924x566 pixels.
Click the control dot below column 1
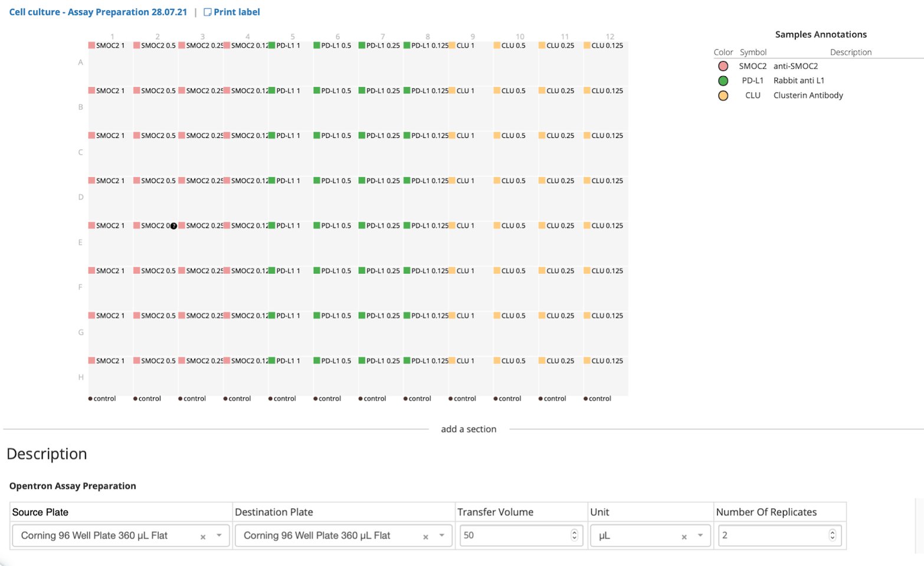(x=89, y=398)
